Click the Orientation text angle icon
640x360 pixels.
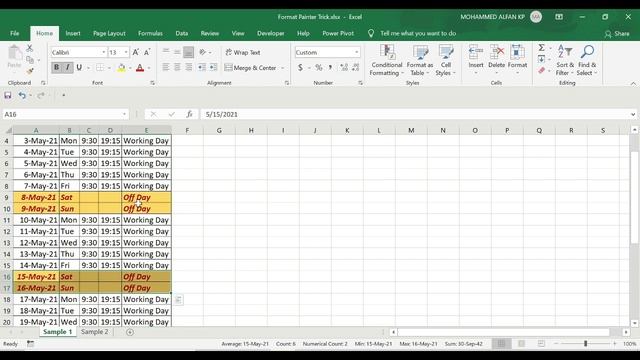[x=202, y=52]
